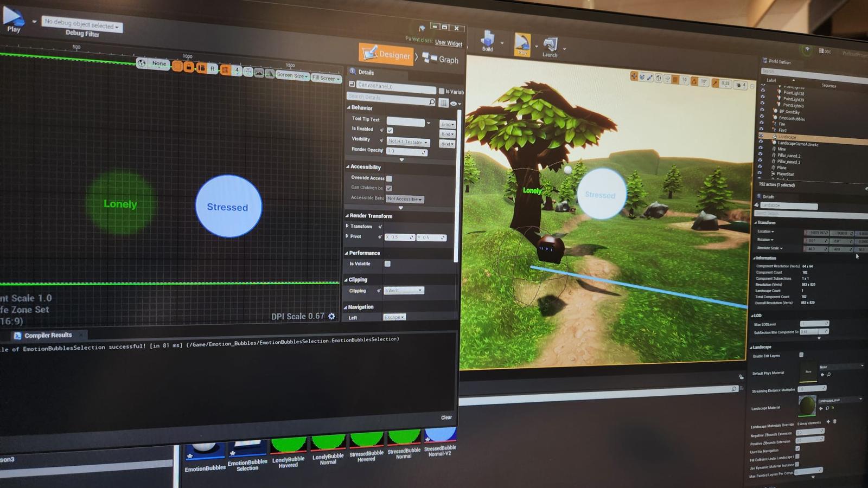Click the Play button in the widget editor

click(x=13, y=20)
